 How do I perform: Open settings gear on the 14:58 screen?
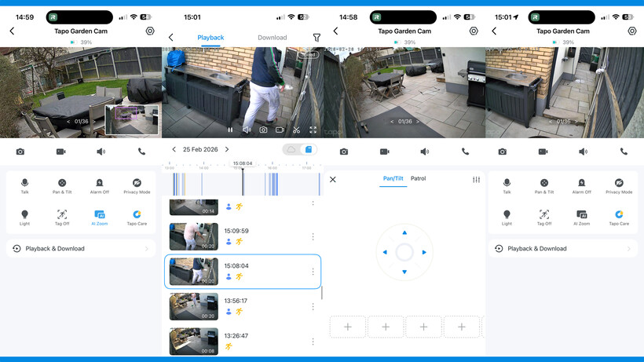point(474,31)
